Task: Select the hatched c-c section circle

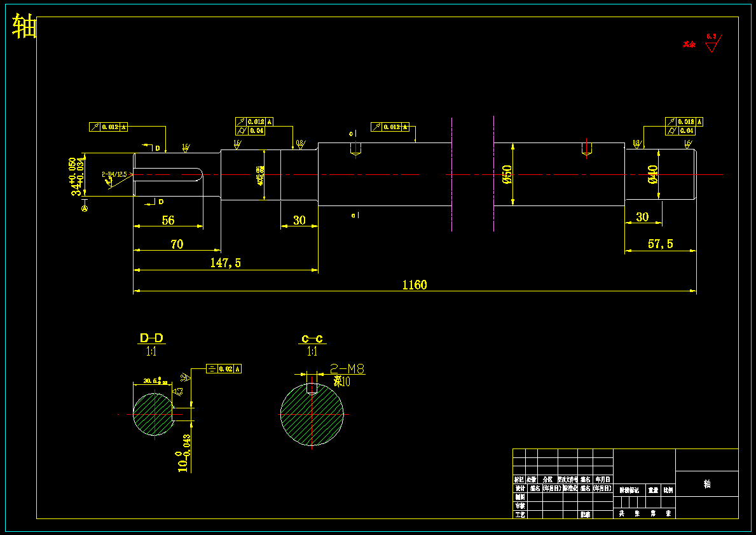Action: pos(312,414)
